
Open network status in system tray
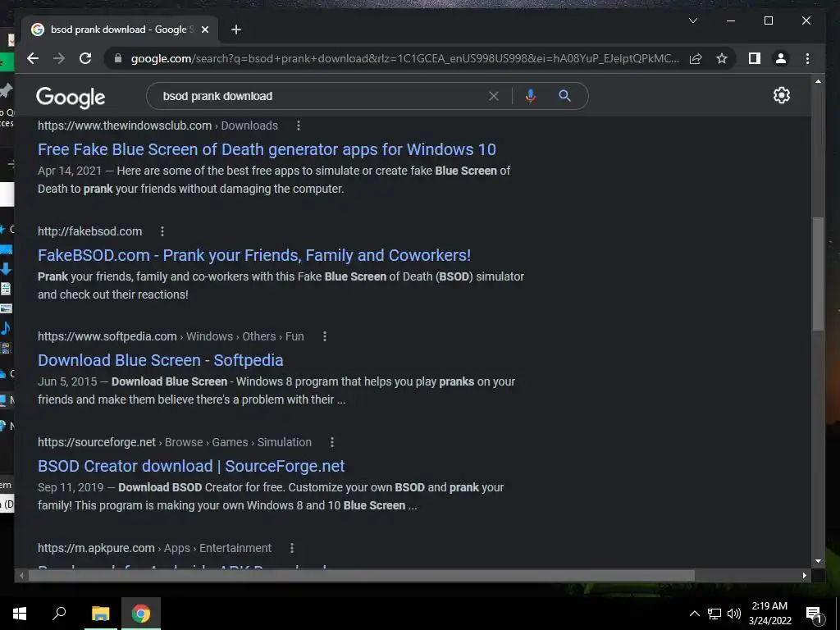tap(714, 614)
